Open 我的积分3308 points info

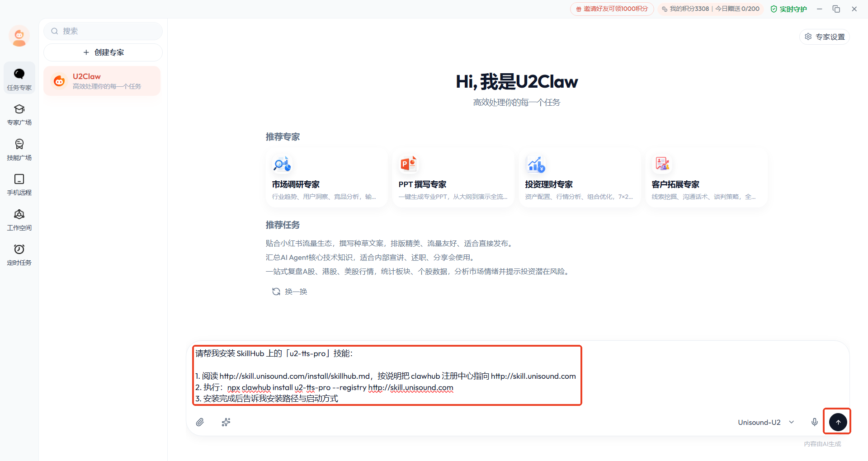click(x=710, y=9)
